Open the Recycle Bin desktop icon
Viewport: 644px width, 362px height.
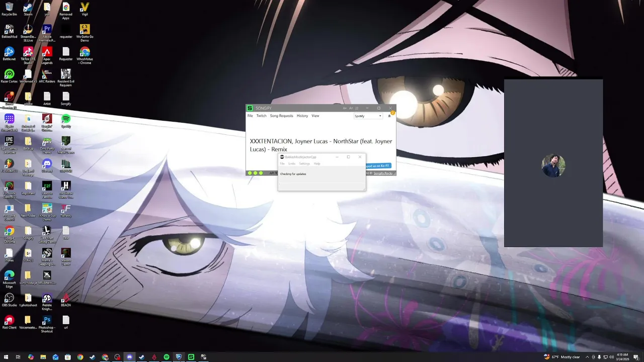tap(9, 10)
